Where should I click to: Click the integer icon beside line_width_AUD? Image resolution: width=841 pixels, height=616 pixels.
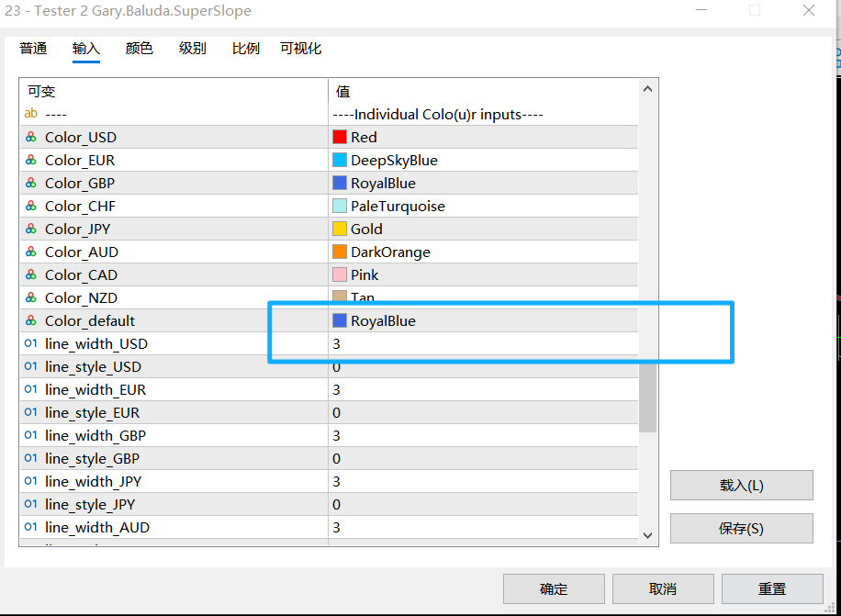(31, 527)
